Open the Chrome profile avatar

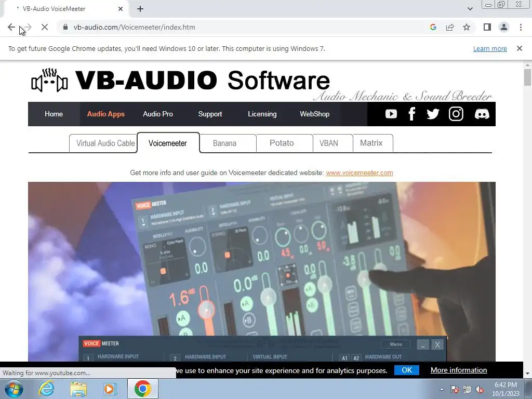tap(504, 27)
